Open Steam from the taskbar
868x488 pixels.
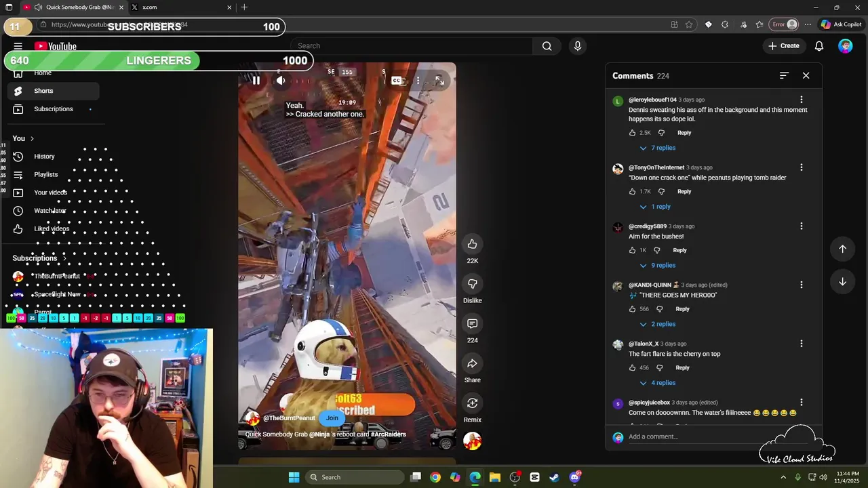[x=554, y=477]
